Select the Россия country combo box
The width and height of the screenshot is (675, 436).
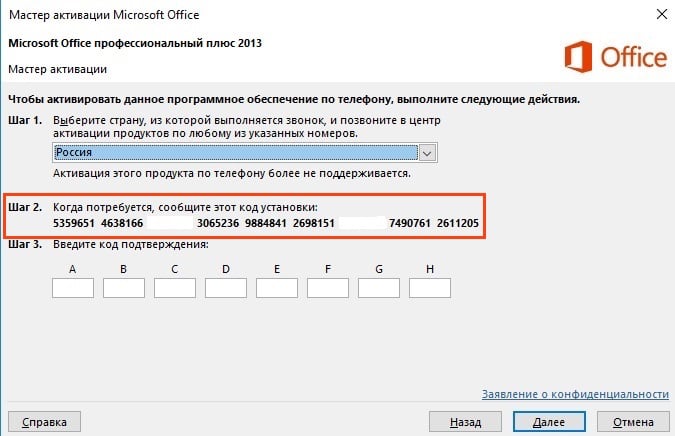click(245, 152)
